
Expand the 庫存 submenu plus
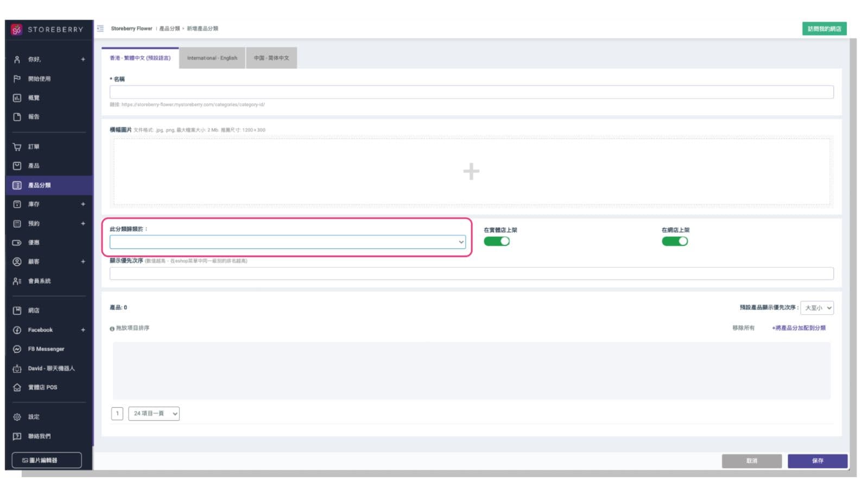tap(83, 204)
